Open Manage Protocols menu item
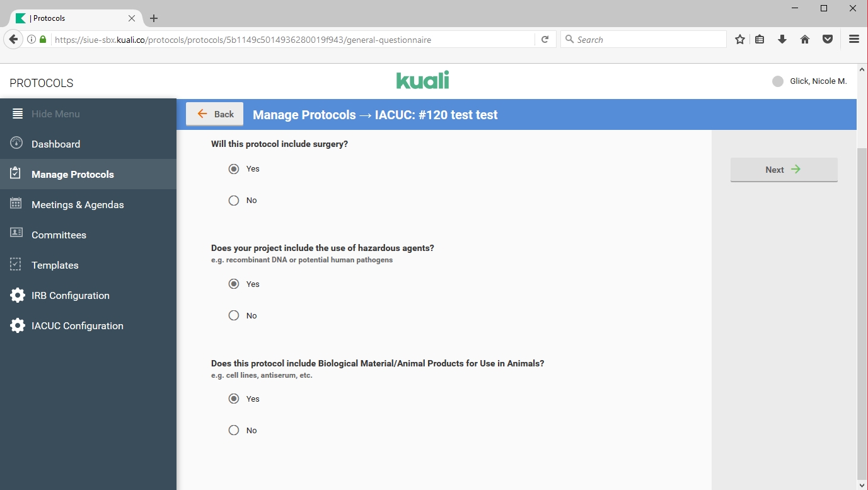This screenshot has width=868, height=490. 72,174
